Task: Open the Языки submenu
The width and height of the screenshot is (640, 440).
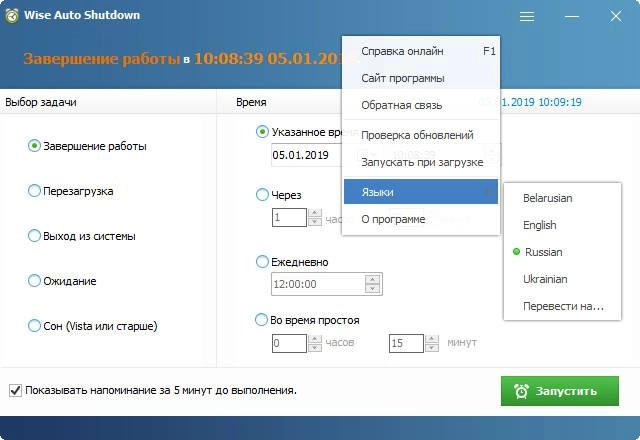Action: tap(421, 191)
